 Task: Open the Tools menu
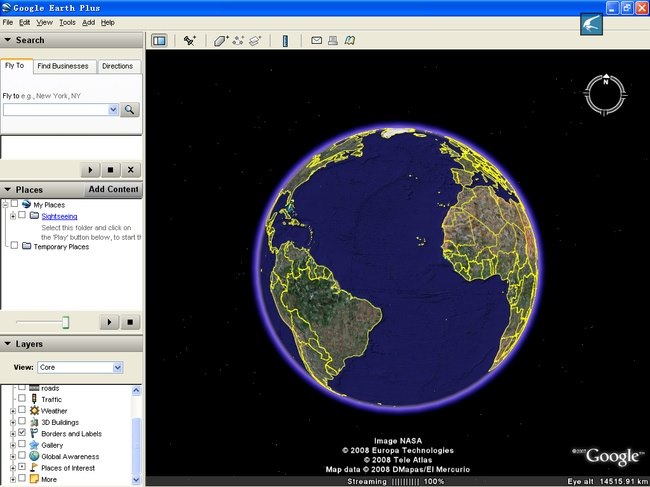67,22
